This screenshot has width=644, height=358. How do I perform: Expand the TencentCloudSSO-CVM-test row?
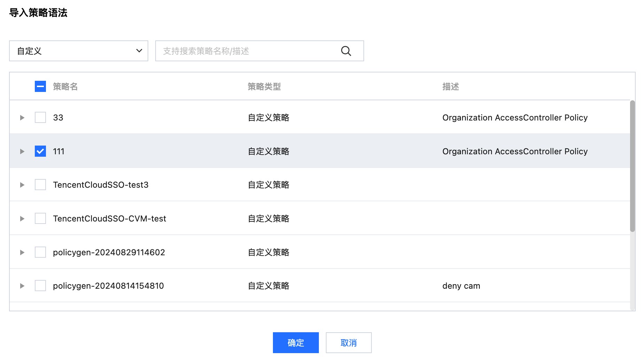click(x=22, y=219)
